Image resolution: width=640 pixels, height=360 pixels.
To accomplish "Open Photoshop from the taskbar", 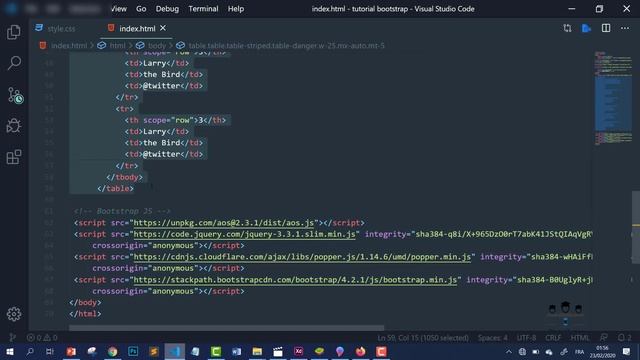I will coord(133,351).
